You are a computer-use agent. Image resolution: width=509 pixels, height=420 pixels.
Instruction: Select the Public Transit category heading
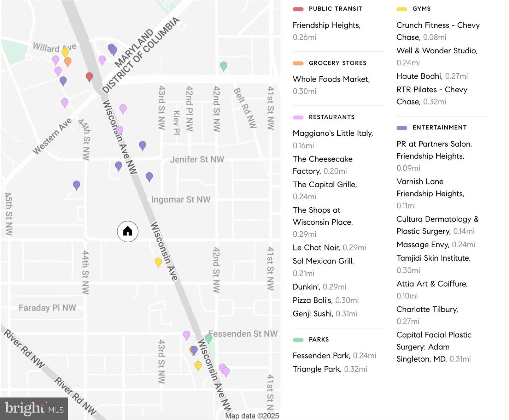click(335, 9)
